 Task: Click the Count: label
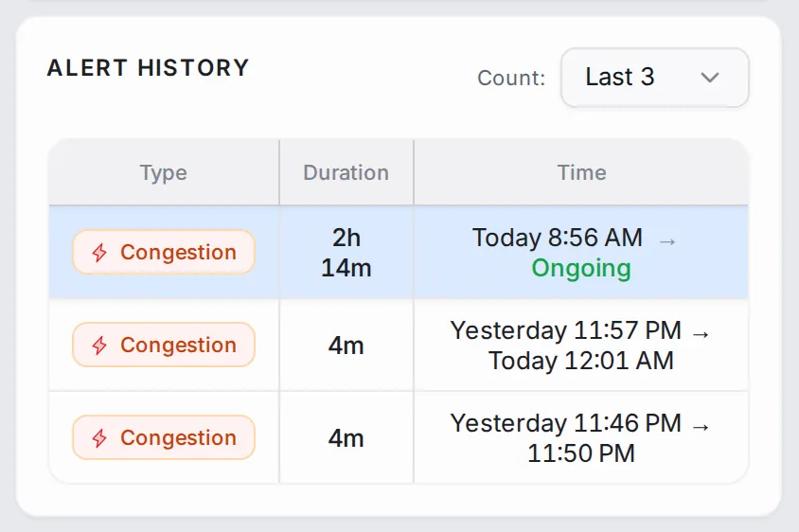(x=511, y=78)
